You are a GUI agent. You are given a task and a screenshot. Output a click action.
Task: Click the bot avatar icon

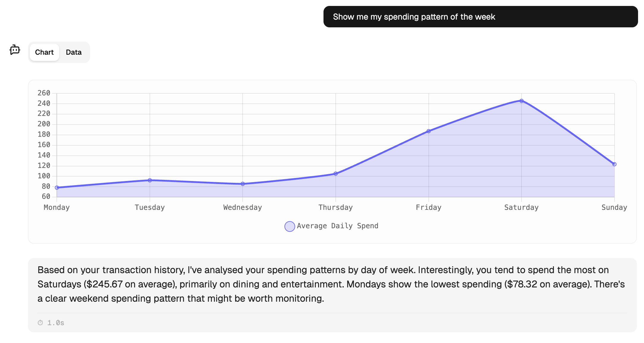tap(15, 50)
